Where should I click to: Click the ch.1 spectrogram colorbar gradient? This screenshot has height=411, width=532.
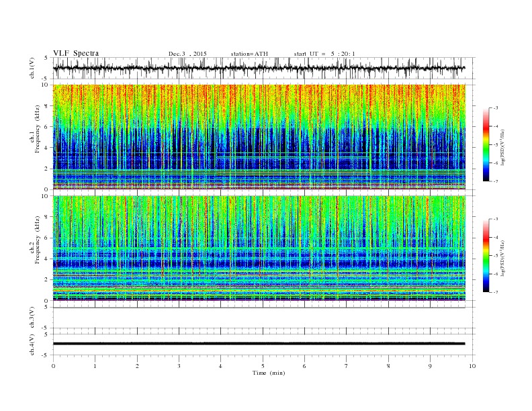click(x=486, y=144)
